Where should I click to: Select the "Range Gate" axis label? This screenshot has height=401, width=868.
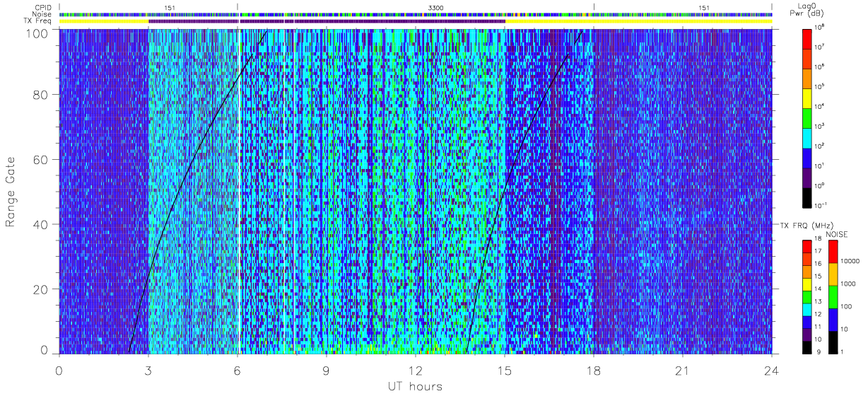pos(11,192)
